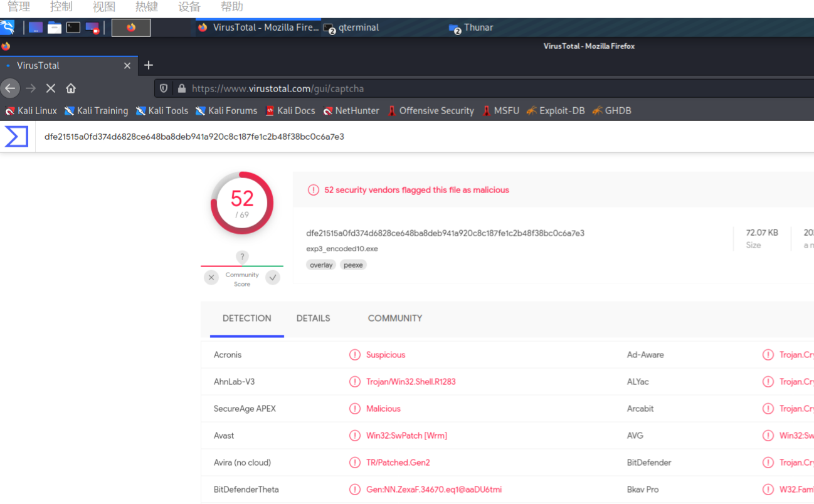Go back to the previous page
Viewport: 814px width, 504px height.
(x=10, y=88)
